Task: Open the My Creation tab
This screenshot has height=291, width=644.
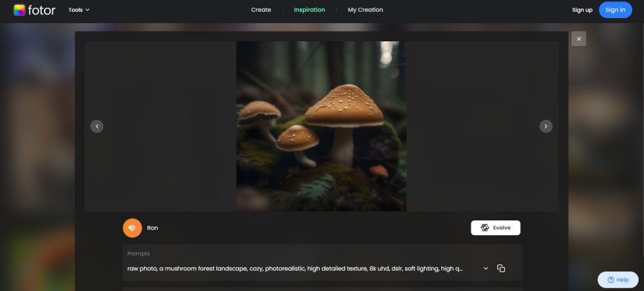Action: tap(365, 10)
